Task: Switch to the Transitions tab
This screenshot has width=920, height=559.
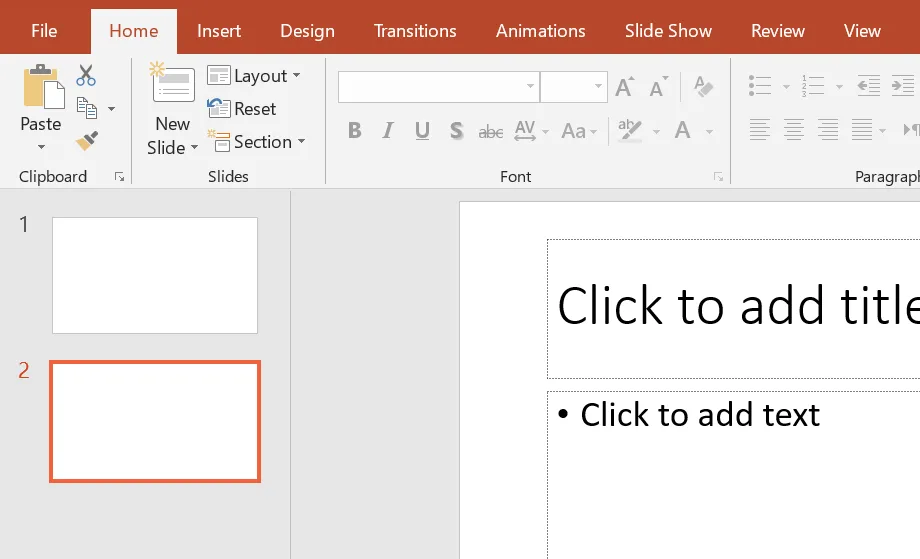Action: 415,31
